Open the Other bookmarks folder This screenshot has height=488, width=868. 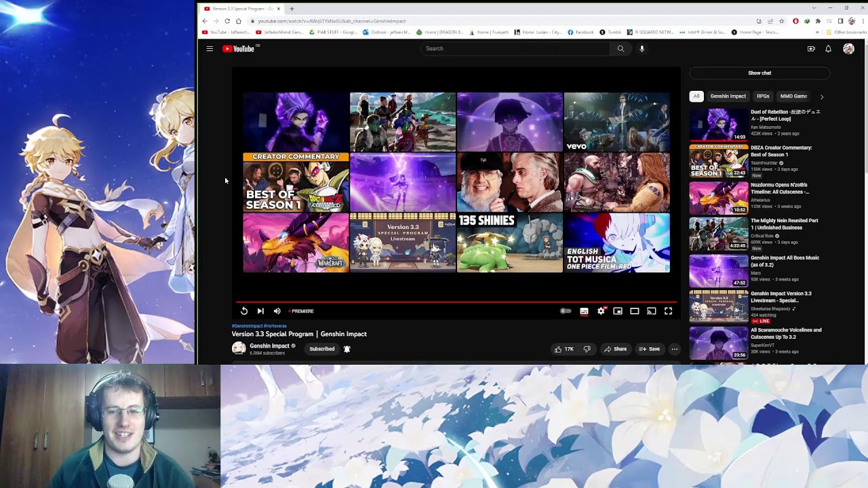pyautogui.click(x=846, y=32)
